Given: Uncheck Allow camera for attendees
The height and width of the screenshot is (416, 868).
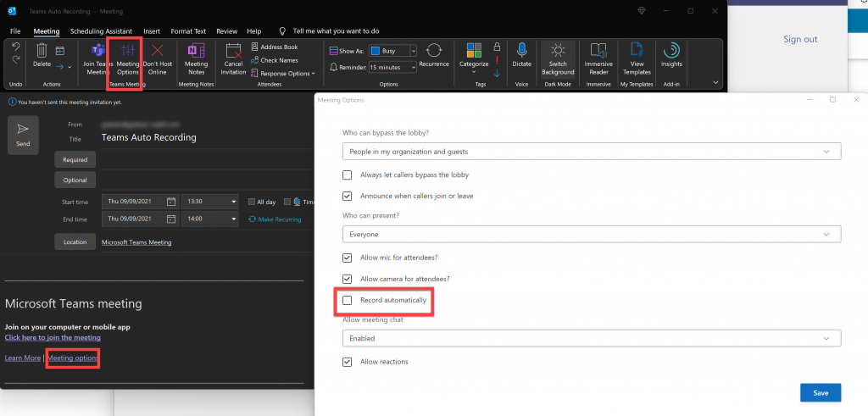Looking at the screenshot, I should point(347,279).
